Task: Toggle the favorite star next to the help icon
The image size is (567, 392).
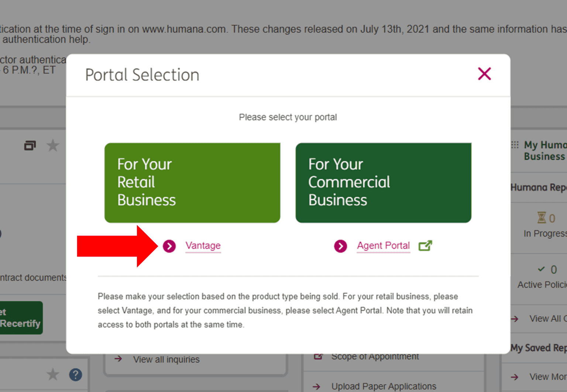Action: point(53,374)
